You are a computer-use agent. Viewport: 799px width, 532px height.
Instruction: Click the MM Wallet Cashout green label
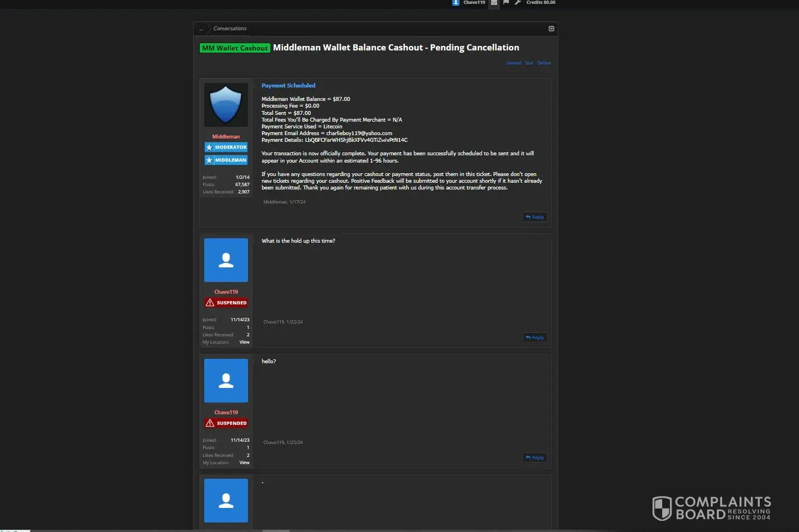point(235,48)
